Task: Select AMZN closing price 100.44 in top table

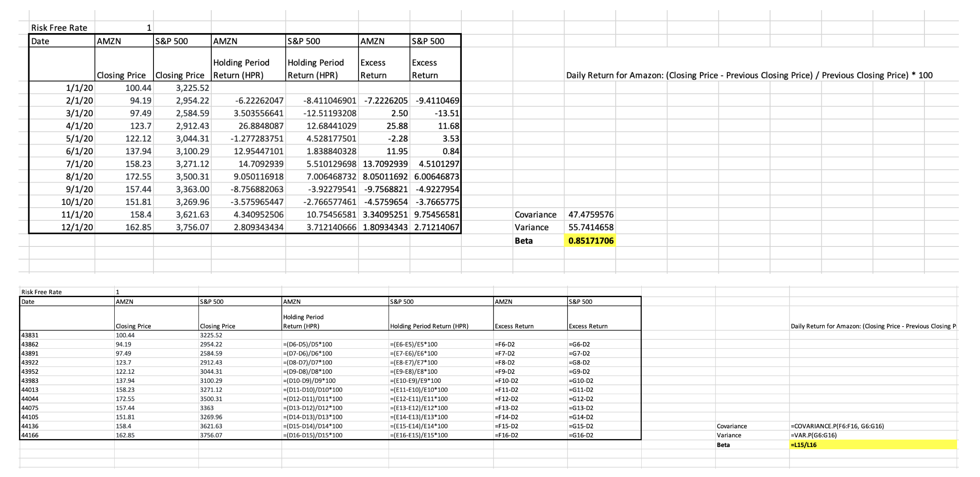Action: 138,88
